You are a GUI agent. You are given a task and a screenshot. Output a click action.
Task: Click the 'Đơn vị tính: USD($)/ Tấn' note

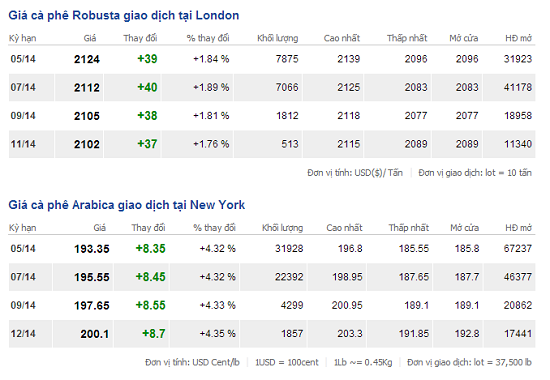click(x=355, y=173)
